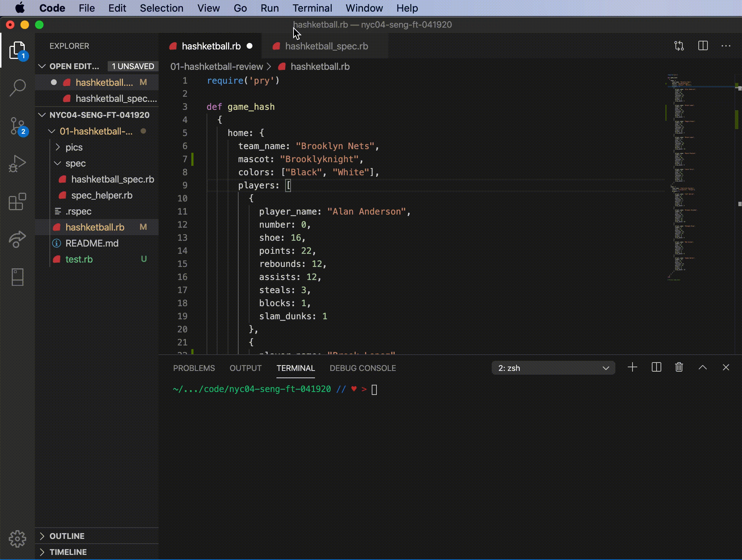Open the Go menu
Viewport: 742px width, 560px height.
point(240,8)
